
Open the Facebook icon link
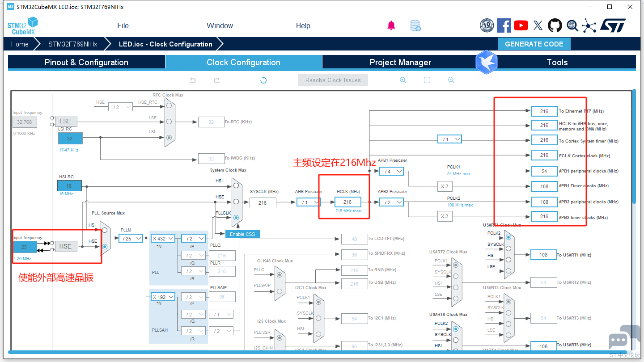tap(504, 25)
